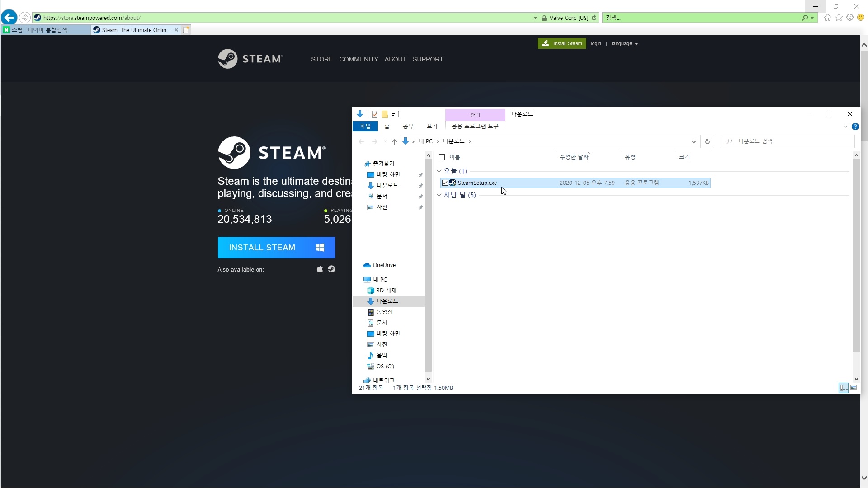
Task: Click the SteamOS icon under Also available on
Action: (x=332, y=269)
